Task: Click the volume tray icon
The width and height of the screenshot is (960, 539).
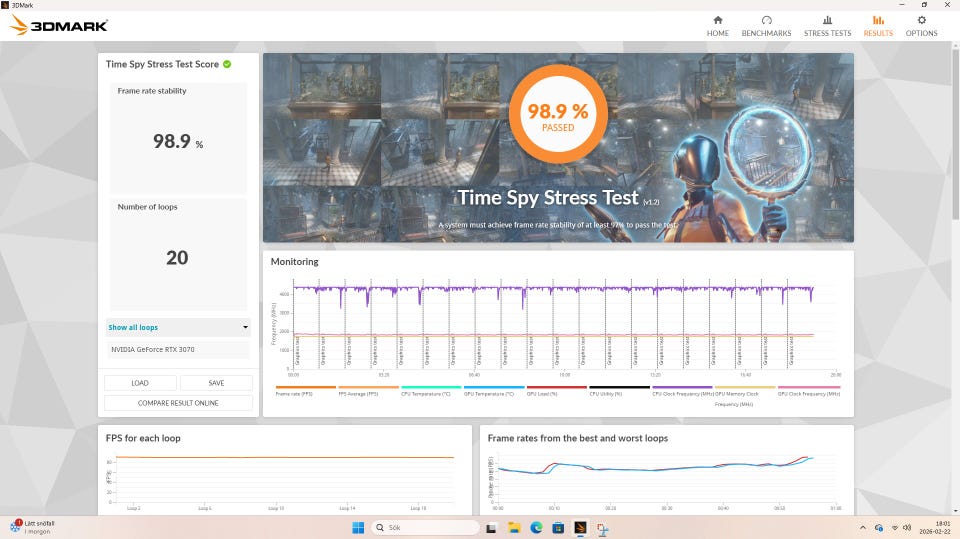Action: pyautogui.click(x=907, y=527)
